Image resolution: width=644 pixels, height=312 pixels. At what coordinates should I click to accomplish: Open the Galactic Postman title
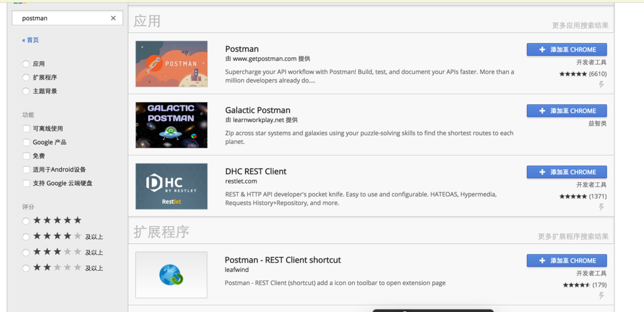pyautogui.click(x=258, y=110)
